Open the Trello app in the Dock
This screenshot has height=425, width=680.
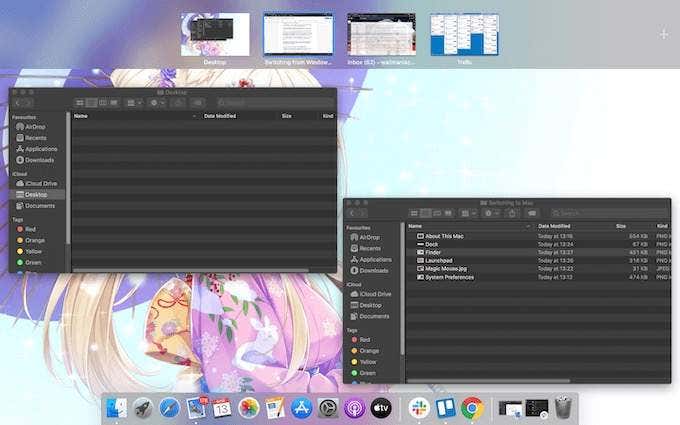pyautogui.click(x=446, y=408)
